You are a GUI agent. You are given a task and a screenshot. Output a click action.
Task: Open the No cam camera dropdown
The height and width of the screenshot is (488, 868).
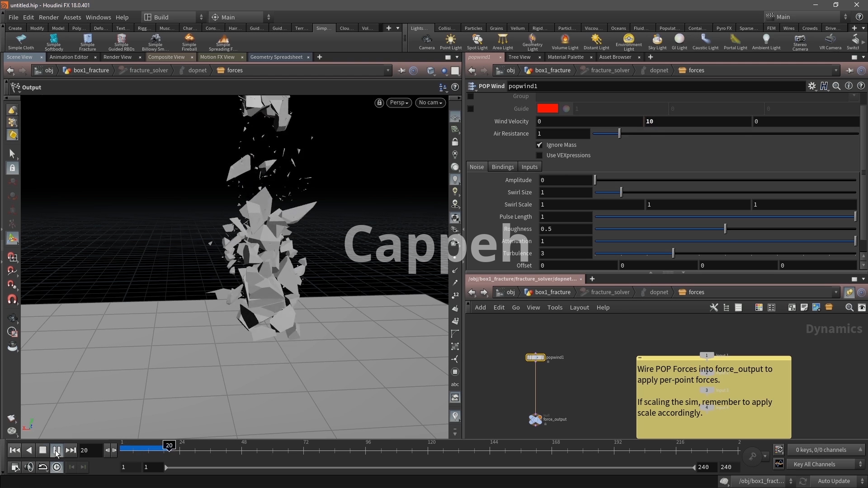430,103
